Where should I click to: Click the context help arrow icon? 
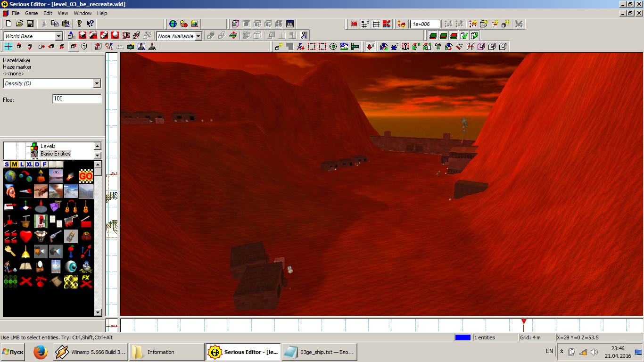click(x=90, y=24)
